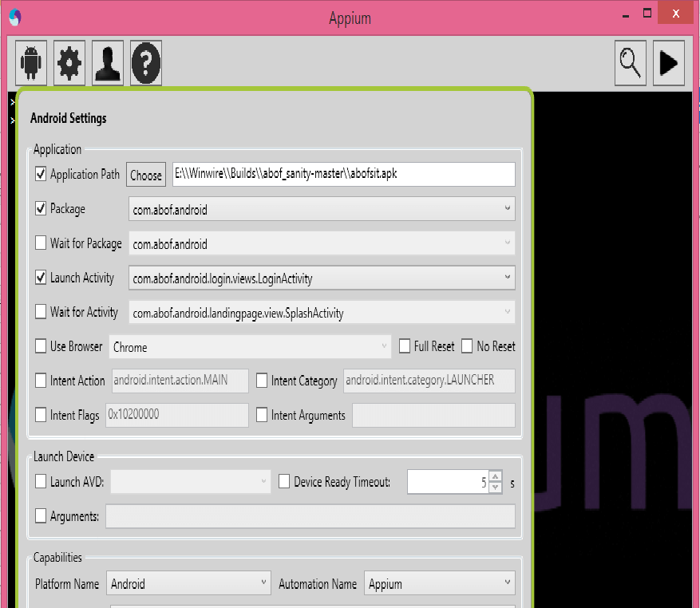Click the Device Ready Timeout value field
Screen dimensions: 700x608
[x=448, y=482]
